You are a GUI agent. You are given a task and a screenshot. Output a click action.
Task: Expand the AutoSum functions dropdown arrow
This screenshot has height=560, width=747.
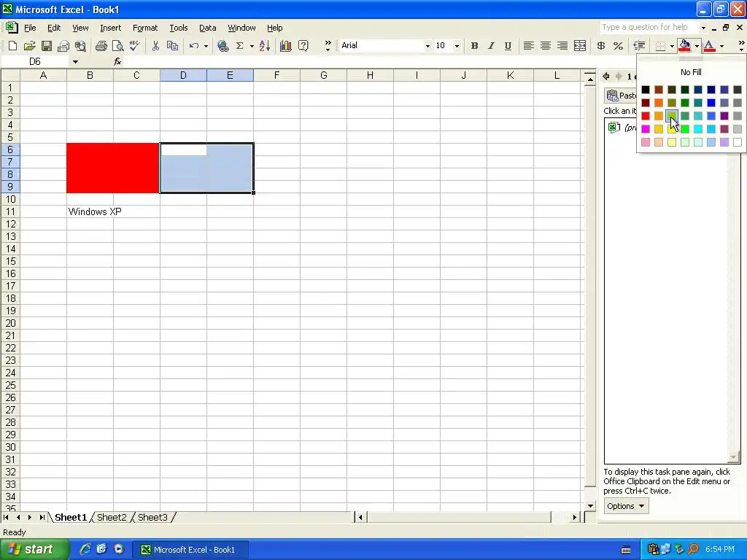point(252,46)
